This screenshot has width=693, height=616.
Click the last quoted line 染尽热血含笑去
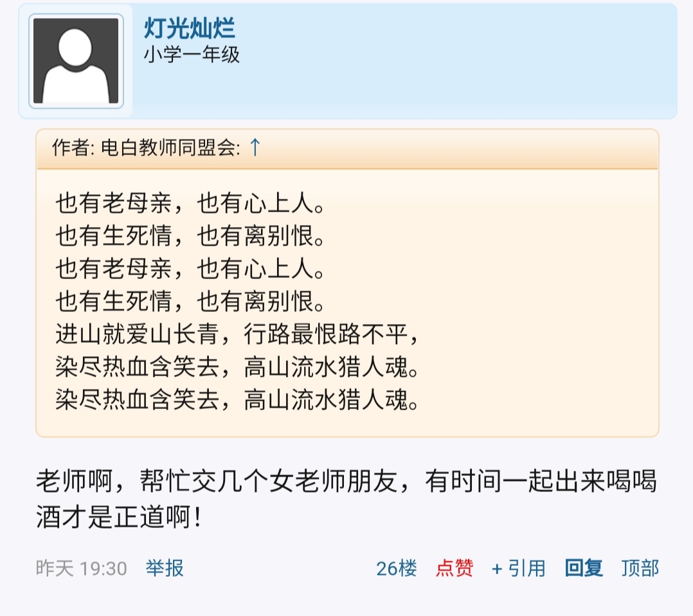[238, 401]
